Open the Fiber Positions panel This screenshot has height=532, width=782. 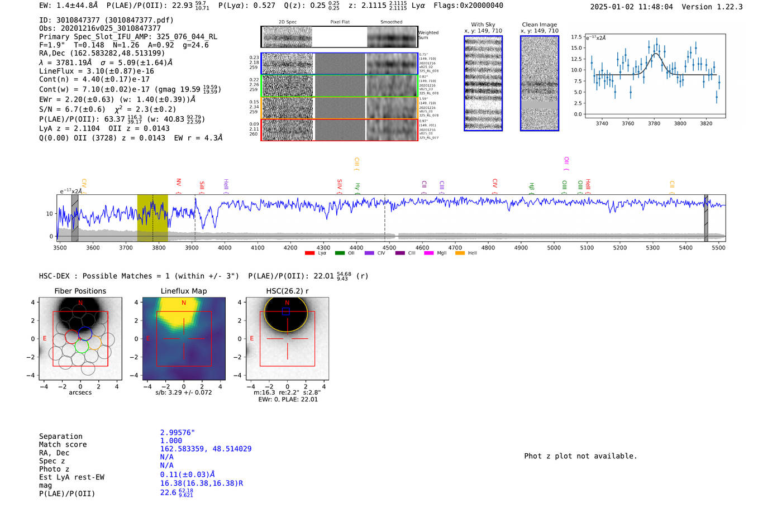pyautogui.click(x=80, y=339)
